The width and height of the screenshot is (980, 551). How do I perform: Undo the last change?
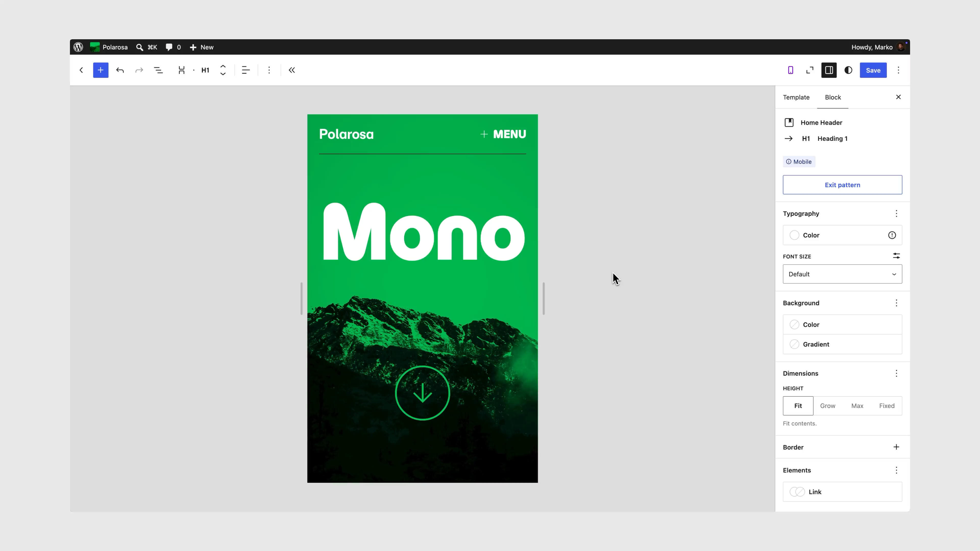click(120, 70)
